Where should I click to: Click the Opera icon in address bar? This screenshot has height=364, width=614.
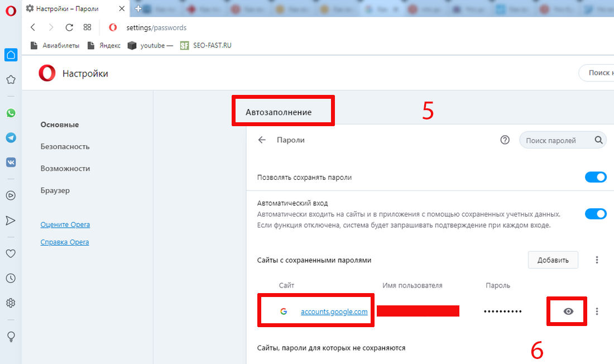coord(113,27)
